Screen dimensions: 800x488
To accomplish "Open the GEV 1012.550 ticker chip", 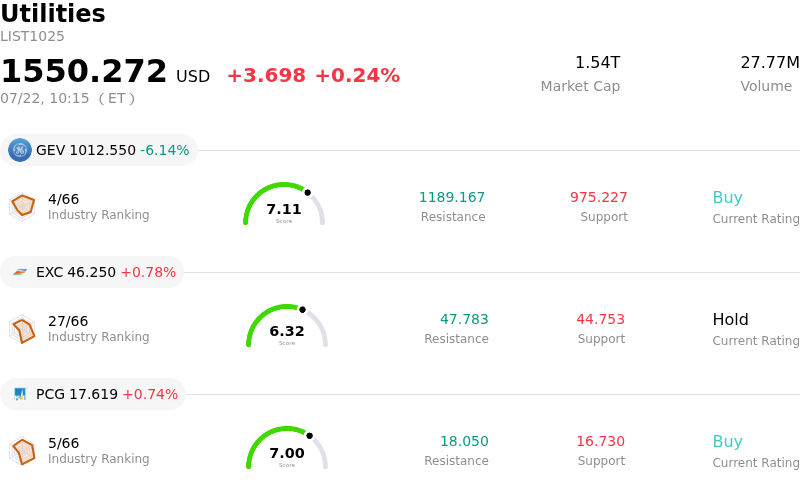I will coord(99,150).
